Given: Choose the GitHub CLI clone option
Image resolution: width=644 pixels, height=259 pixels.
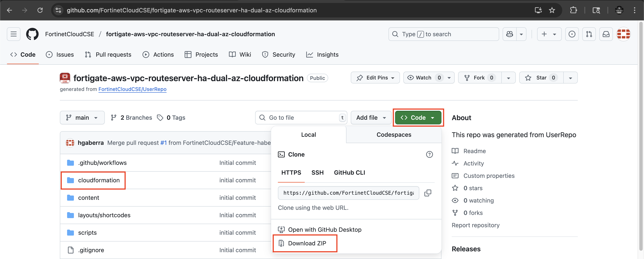Looking at the screenshot, I should coord(349,173).
